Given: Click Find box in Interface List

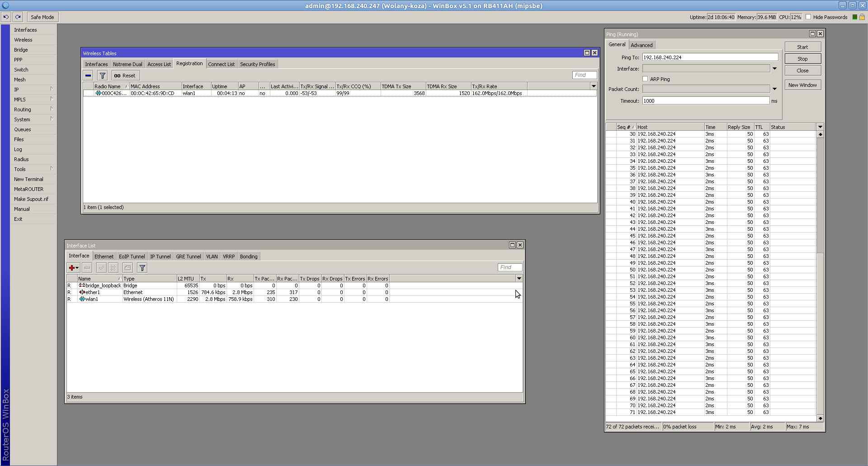Looking at the screenshot, I should pyautogui.click(x=510, y=267).
